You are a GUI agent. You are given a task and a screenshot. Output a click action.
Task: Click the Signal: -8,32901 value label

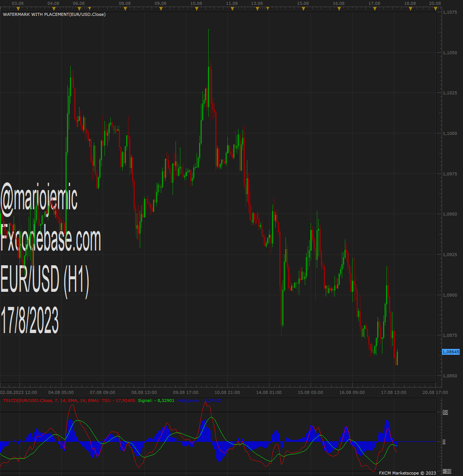(x=156, y=400)
